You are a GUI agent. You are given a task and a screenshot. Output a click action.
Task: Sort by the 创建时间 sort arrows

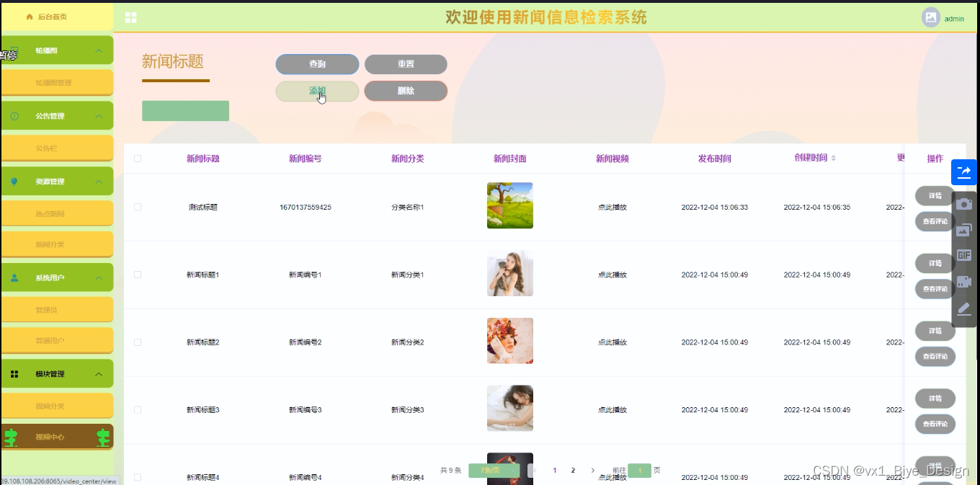[x=834, y=158]
